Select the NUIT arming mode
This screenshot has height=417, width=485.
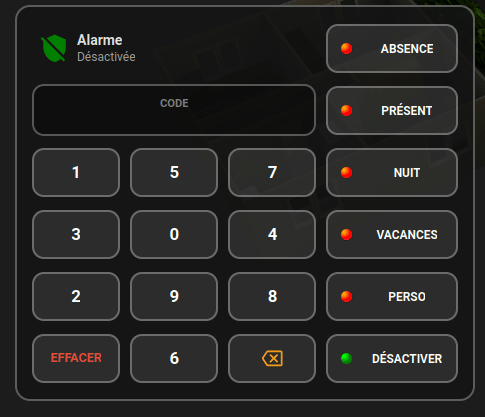tap(392, 172)
